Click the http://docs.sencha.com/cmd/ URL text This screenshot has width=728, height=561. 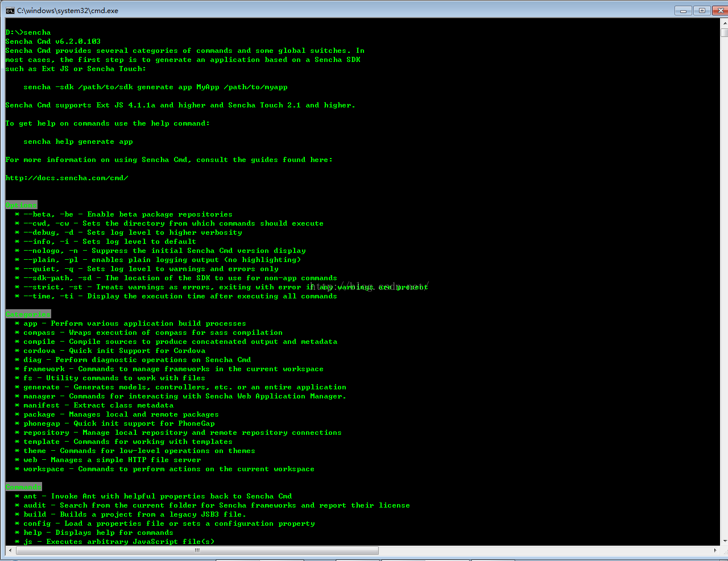(x=67, y=178)
